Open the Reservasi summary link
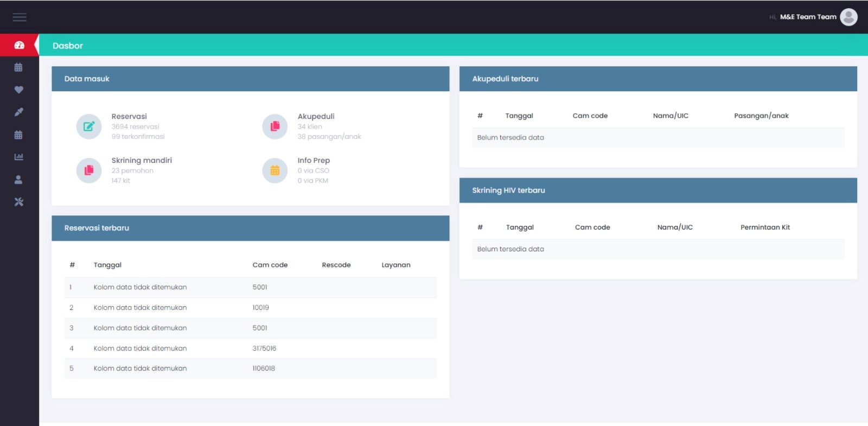Image resolution: width=868 pixels, height=426 pixels. click(129, 117)
